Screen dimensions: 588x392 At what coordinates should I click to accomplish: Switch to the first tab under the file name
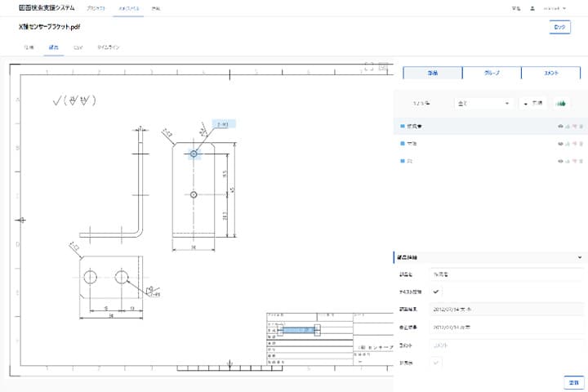point(29,47)
